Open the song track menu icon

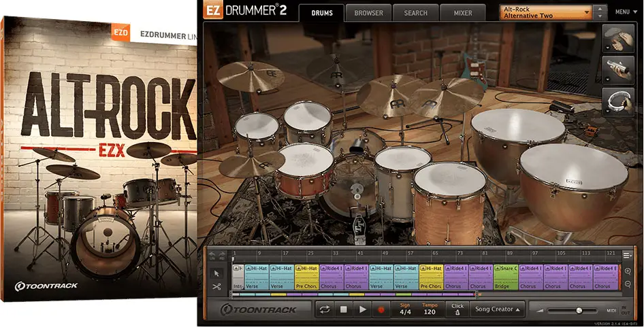coord(627,256)
